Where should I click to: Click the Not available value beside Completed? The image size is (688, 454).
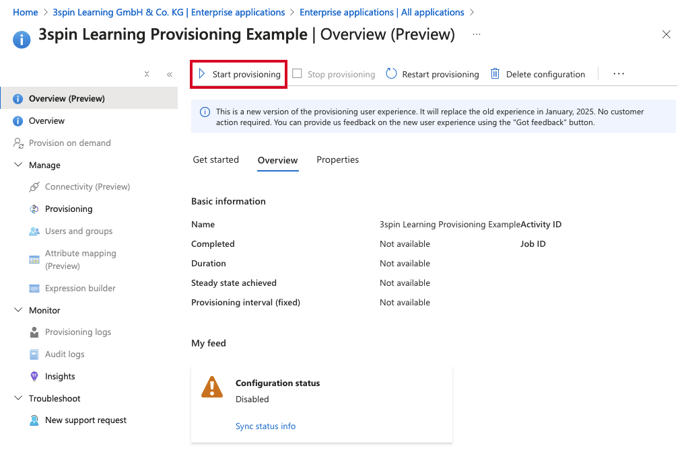tap(405, 244)
